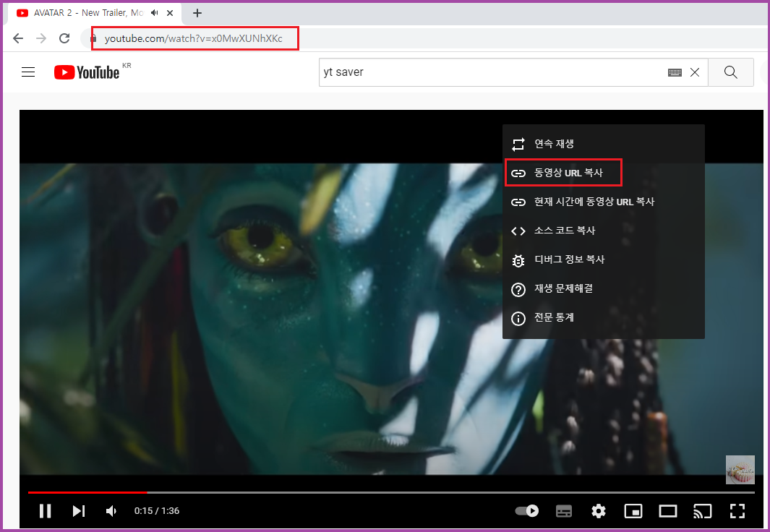Go back with browser back arrow
770x532 pixels.
coord(18,38)
